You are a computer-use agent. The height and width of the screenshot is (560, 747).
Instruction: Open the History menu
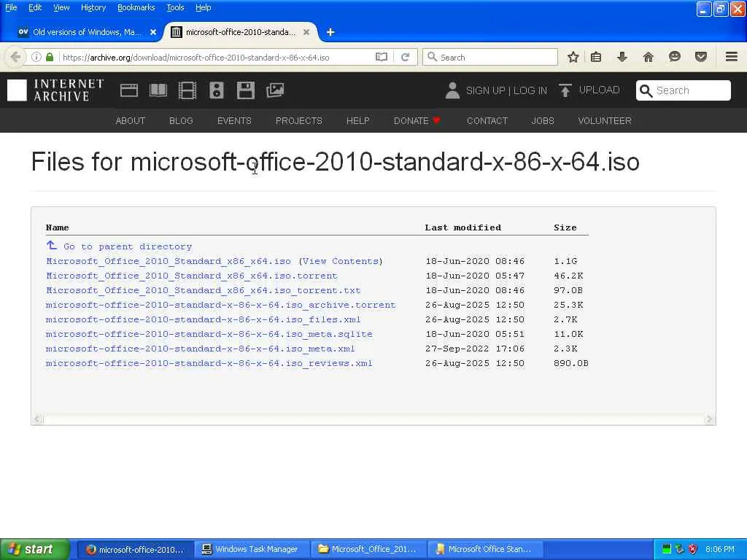93,7
